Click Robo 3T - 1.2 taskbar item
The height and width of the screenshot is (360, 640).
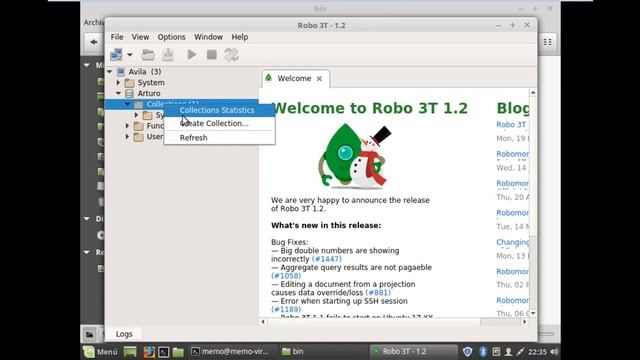[412, 351]
